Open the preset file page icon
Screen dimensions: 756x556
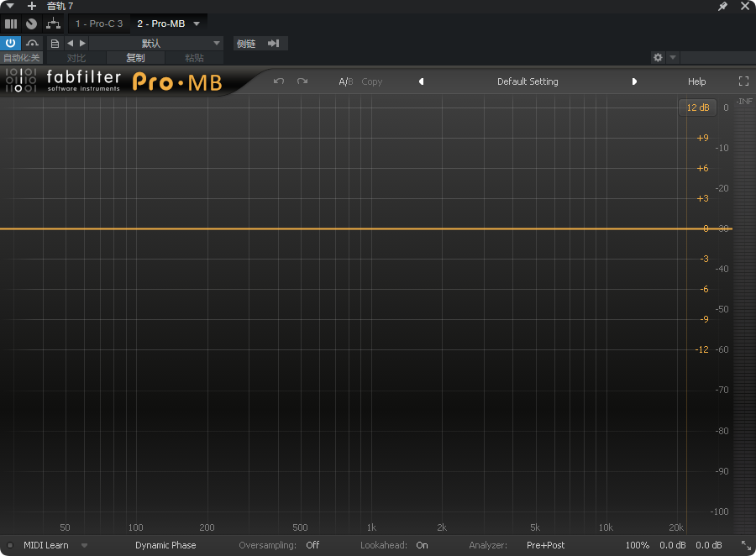tap(55, 44)
